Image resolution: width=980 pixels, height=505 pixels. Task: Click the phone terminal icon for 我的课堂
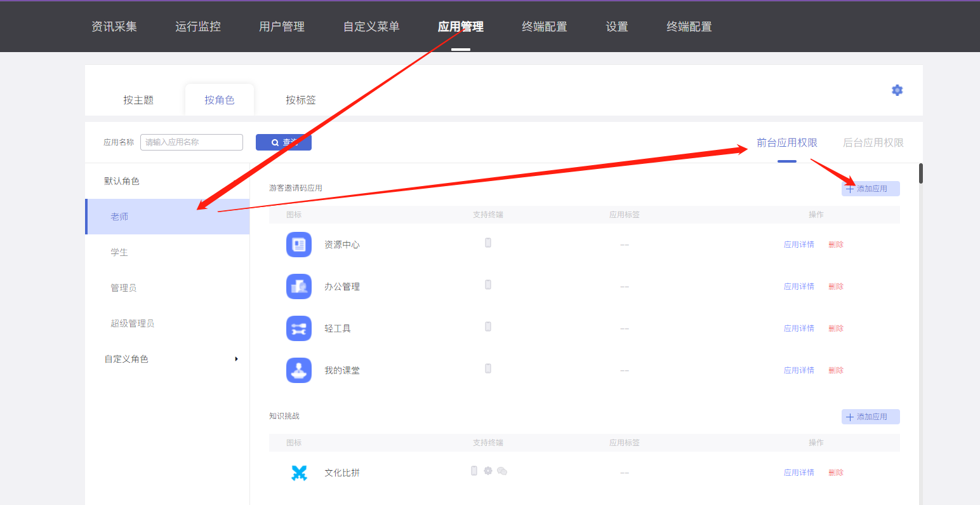[488, 368]
